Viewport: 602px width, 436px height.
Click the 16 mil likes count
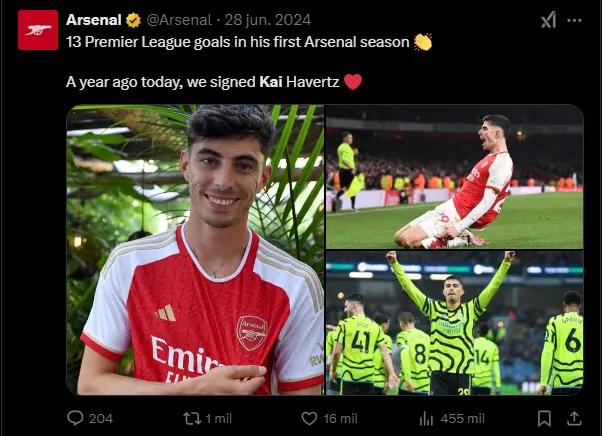pyautogui.click(x=341, y=418)
